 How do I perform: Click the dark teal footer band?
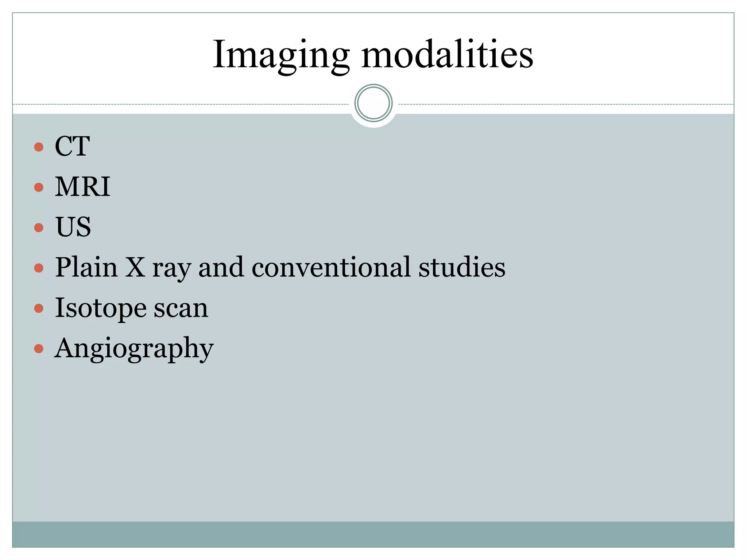pyautogui.click(x=373, y=534)
